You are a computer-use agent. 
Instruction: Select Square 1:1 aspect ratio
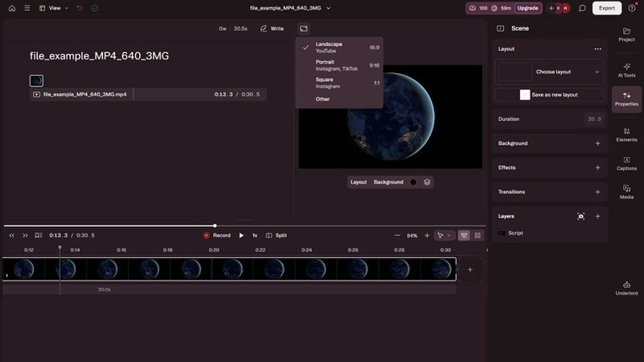pyautogui.click(x=339, y=83)
